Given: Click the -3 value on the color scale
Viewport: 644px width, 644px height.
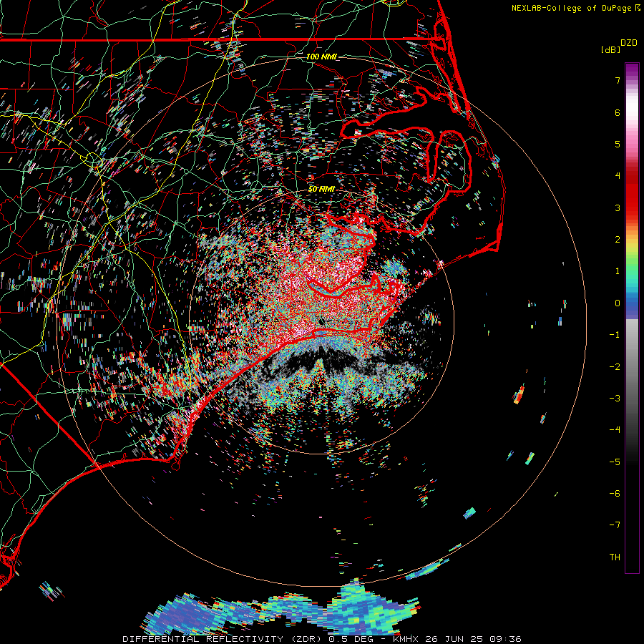Looking at the screenshot, I should 615,399.
